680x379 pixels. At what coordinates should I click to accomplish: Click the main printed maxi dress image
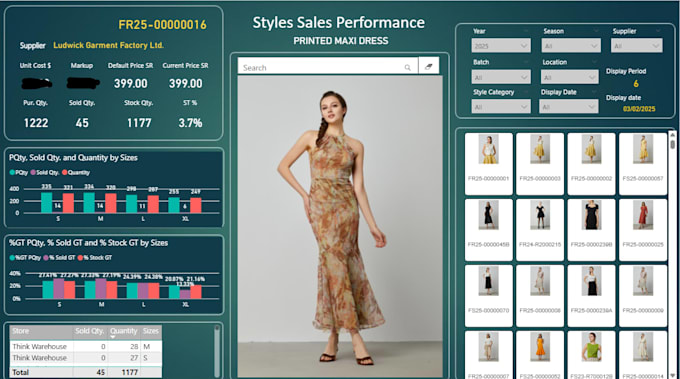340,226
